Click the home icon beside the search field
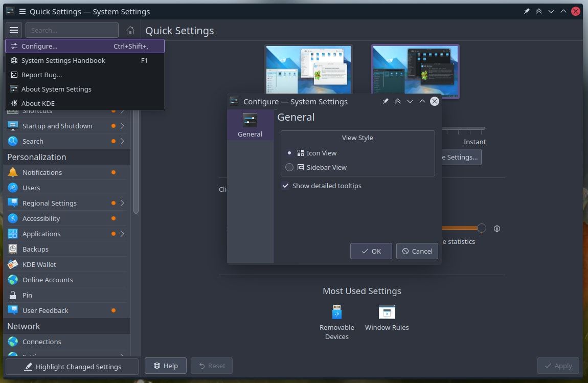 coord(130,30)
